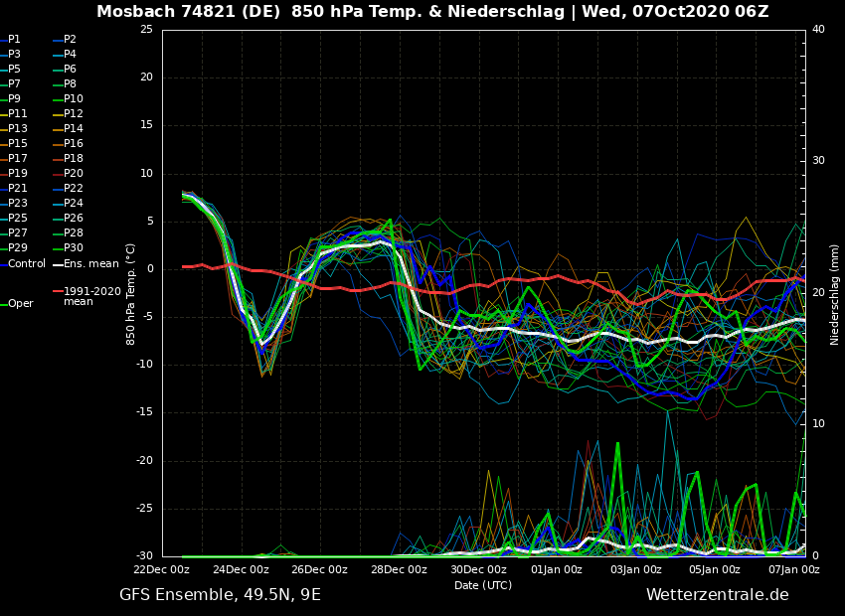The width and height of the screenshot is (845, 616).
Task: Click the 07Jan 00z date tick label
Action: (x=792, y=570)
